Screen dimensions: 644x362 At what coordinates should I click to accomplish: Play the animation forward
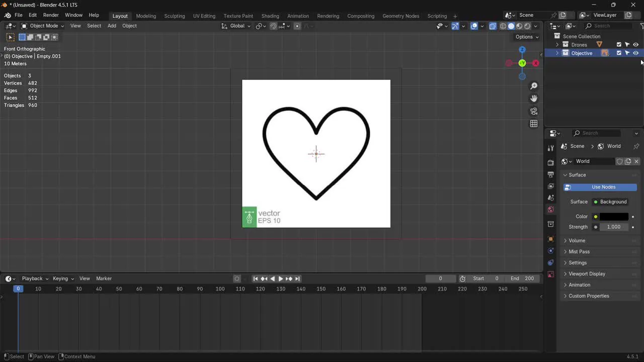click(x=281, y=279)
